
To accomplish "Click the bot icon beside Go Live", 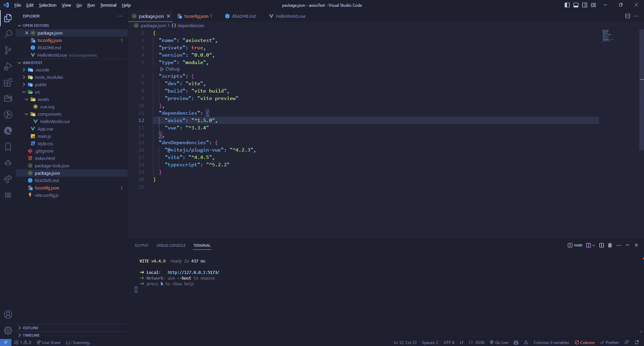I will click(516, 342).
